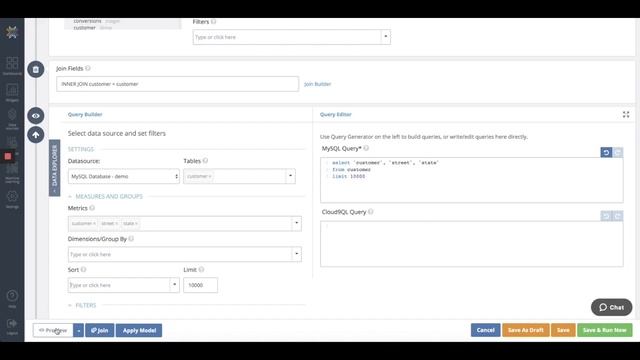Click into the Cloud9QL Query editor
This screenshot has height=360, width=640.
(x=471, y=244)
